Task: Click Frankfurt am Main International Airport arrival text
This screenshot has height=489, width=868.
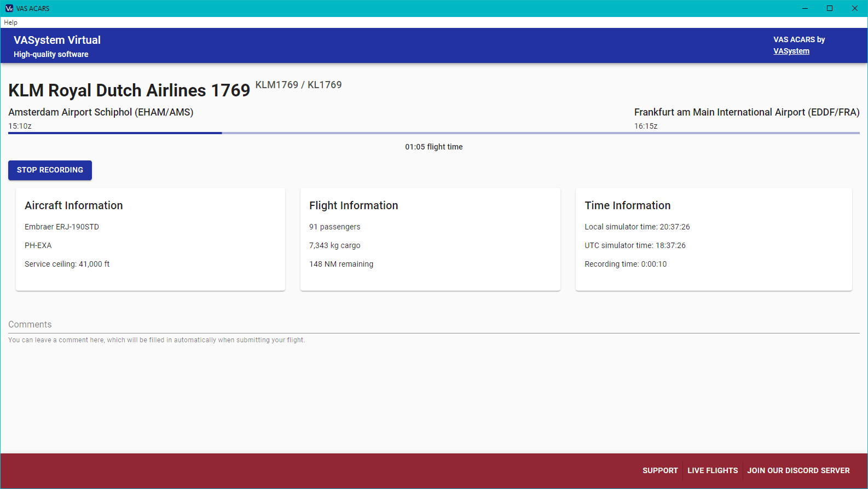Action: (747, 112)
